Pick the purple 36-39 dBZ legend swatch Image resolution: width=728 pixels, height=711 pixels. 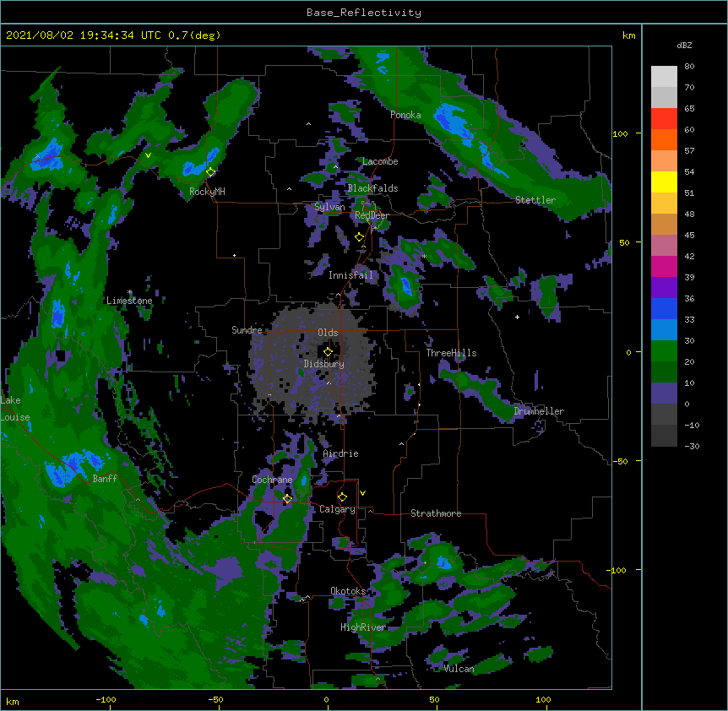pyautogui.click(x=664, y=287)
